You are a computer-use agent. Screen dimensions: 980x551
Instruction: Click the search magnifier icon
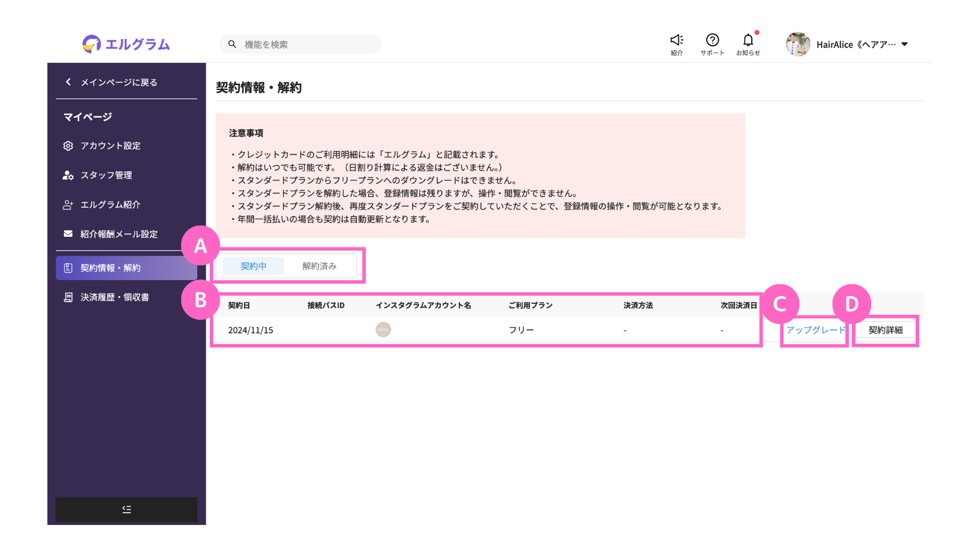tap(232, 44)
